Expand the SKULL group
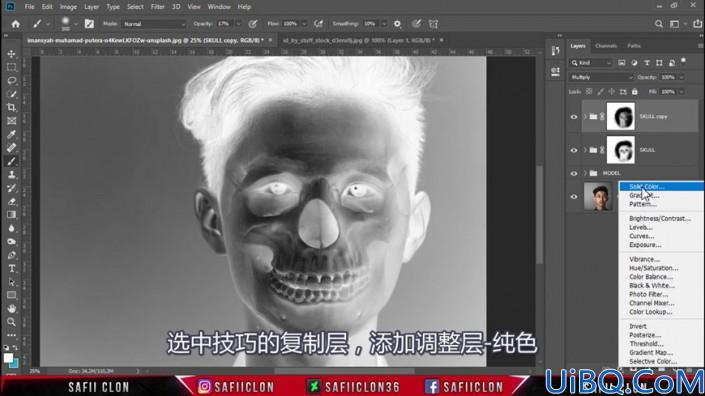Image resolution: width=705 pixels, height=396 pixels. tap(585, 150)
